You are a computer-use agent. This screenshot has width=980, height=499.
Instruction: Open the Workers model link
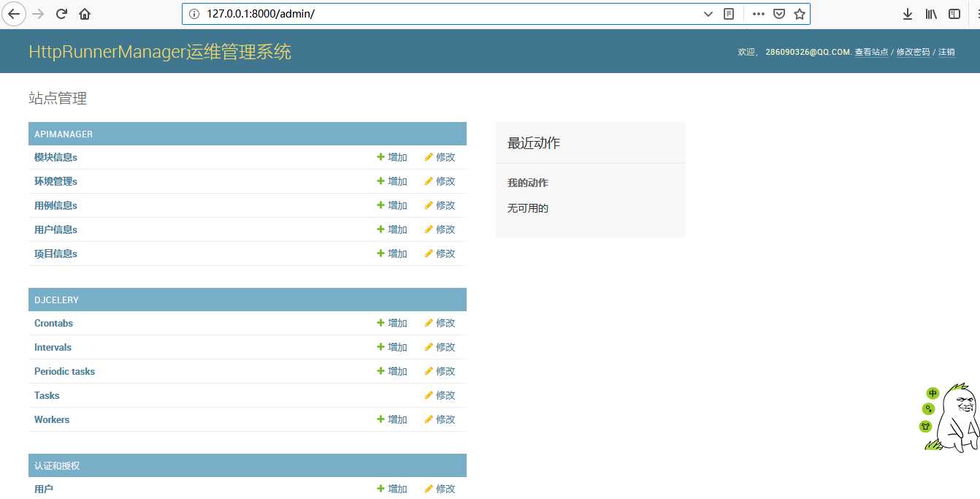click(52, 419)
